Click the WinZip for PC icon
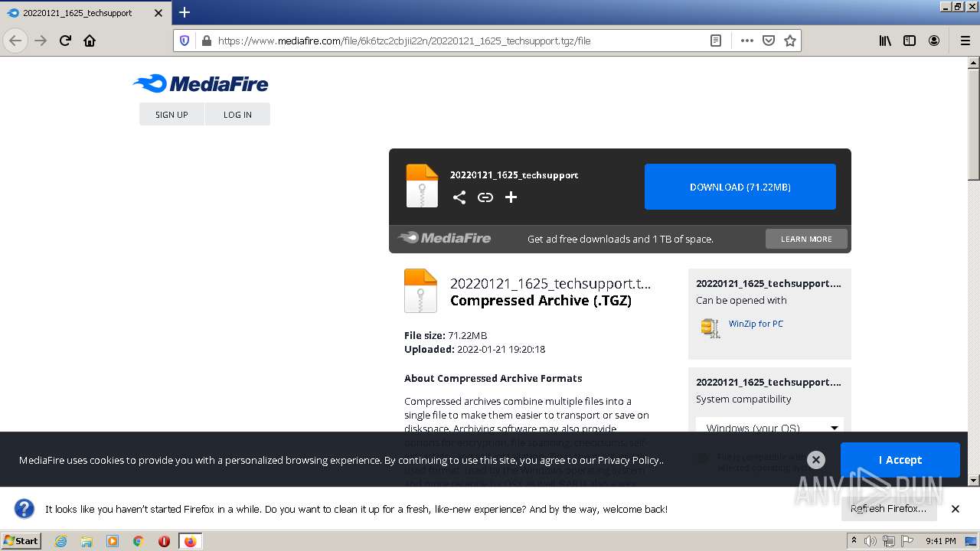This screenshot has width=980, height=551. [710, 328]
